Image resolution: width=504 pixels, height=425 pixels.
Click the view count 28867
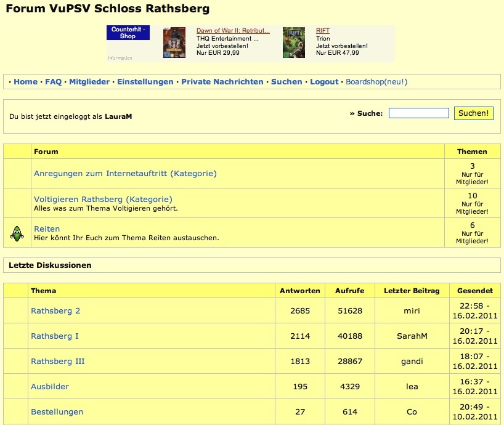tap(350, 361)
